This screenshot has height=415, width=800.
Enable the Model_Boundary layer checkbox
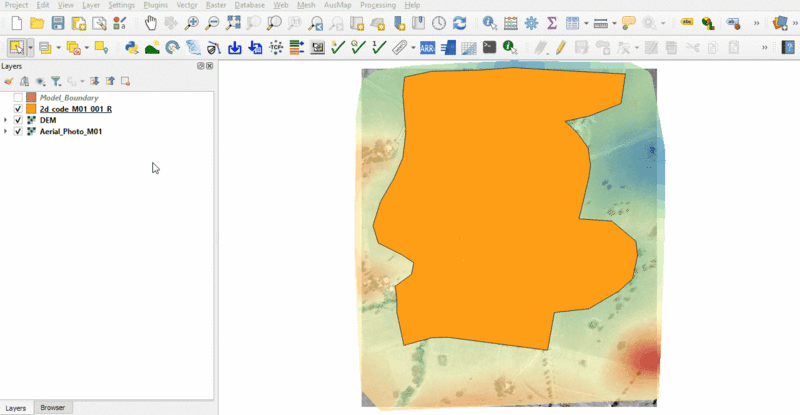pos(18,98)
